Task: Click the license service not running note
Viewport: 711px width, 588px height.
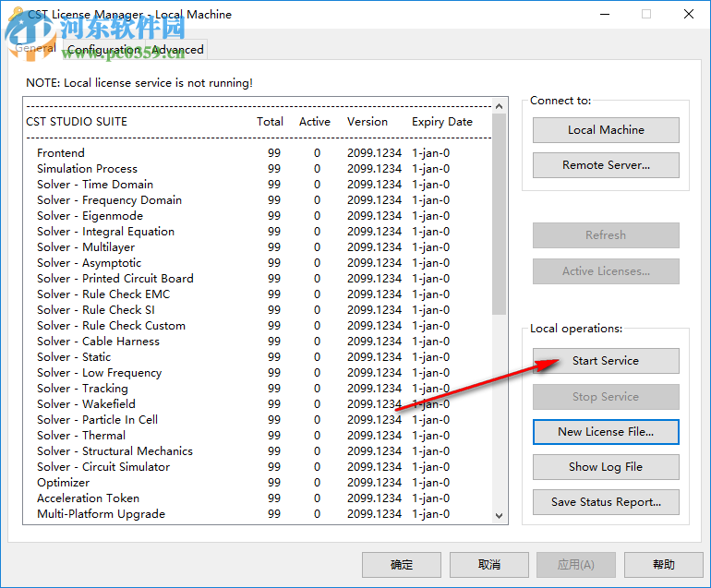Action: (x=139, y=83)
